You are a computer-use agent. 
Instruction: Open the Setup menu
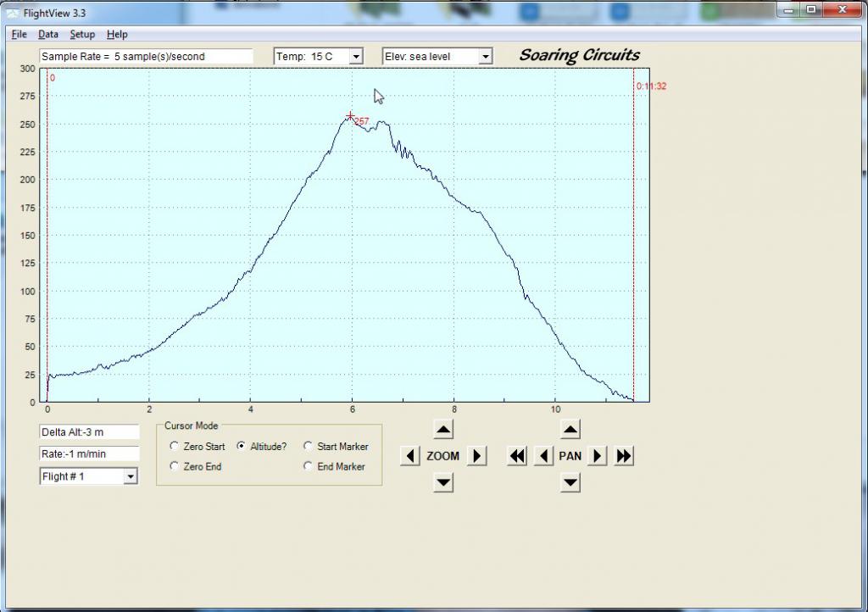82,34
